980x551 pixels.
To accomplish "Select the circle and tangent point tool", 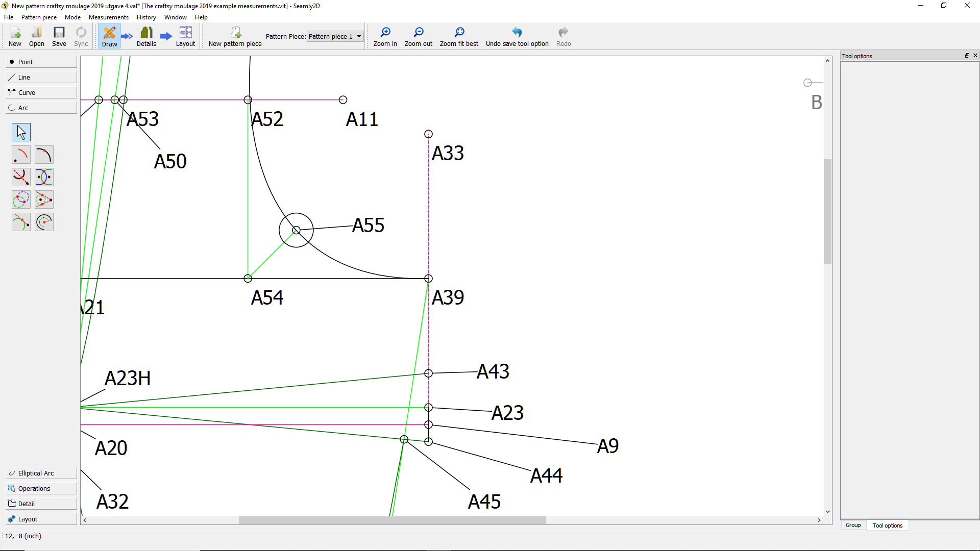I will (x=44, y=199).
